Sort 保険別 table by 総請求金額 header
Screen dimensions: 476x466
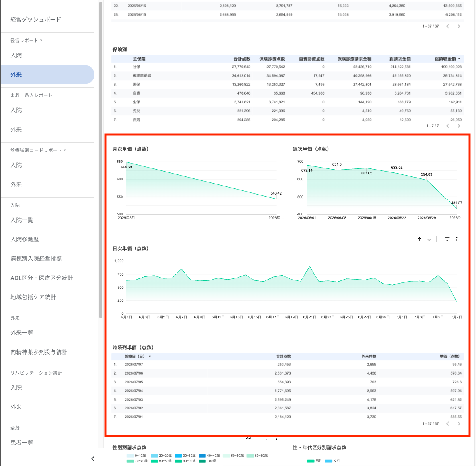pos(400,59)
